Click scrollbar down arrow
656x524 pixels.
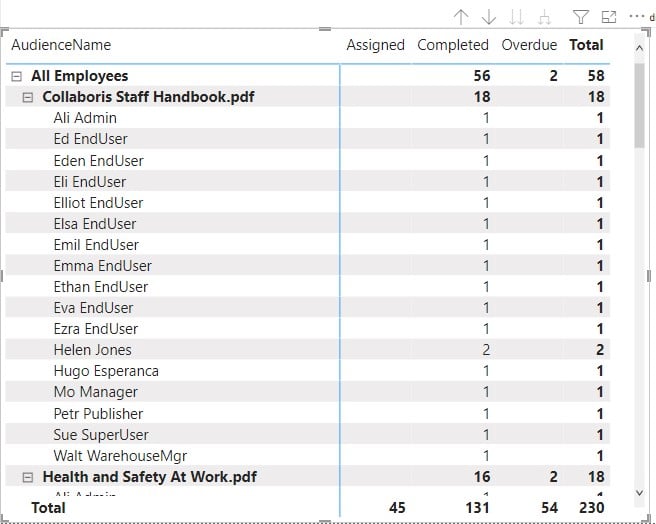click(640, 492)
